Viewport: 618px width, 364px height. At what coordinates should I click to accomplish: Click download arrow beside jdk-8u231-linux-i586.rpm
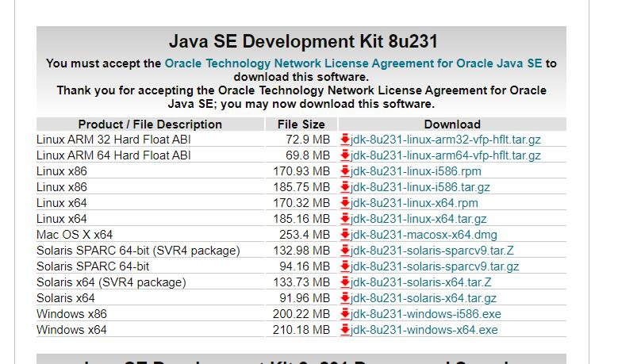[345, 171]
